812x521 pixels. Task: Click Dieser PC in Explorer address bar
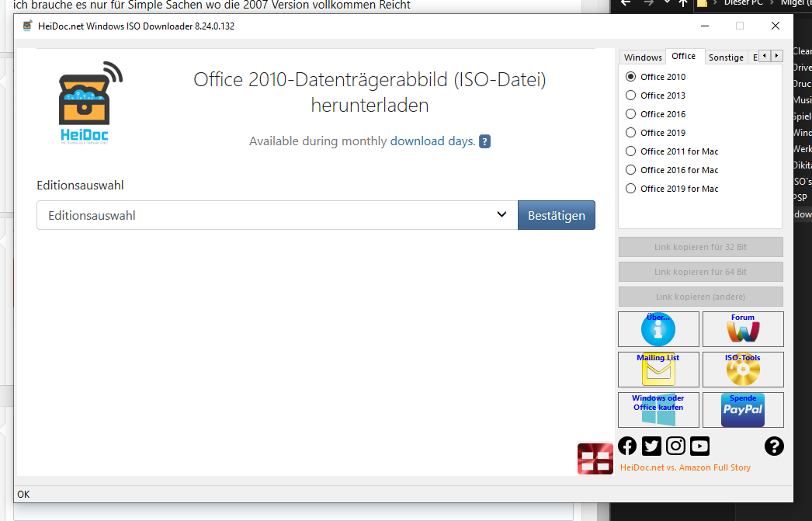(743, 3)
